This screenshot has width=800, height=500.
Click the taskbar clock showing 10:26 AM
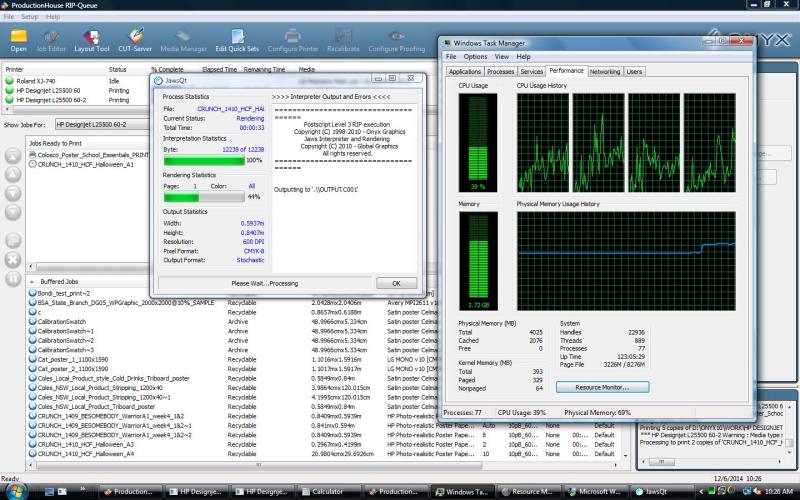[779, 492]
